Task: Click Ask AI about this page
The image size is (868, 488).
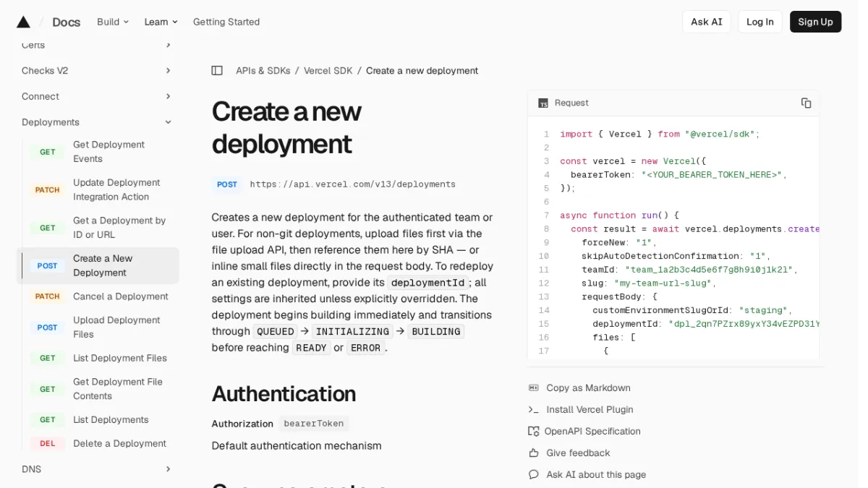Action: pos(597,474)
